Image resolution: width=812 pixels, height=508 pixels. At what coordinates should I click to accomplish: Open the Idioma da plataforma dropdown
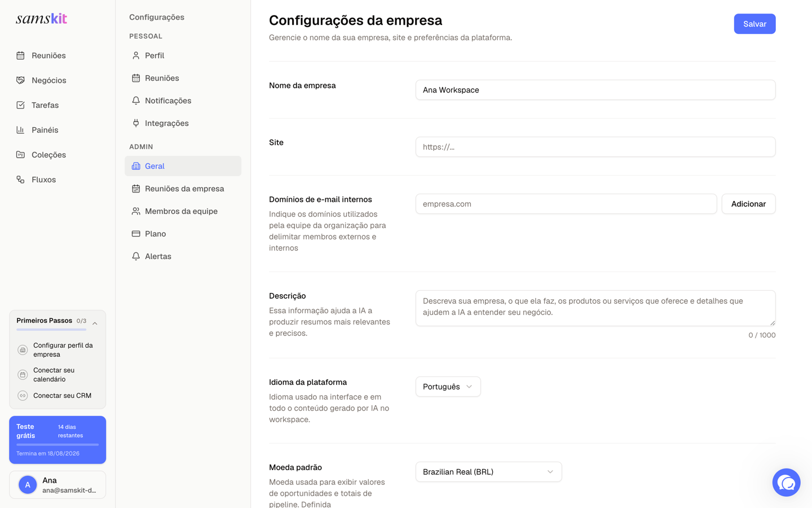448,387
